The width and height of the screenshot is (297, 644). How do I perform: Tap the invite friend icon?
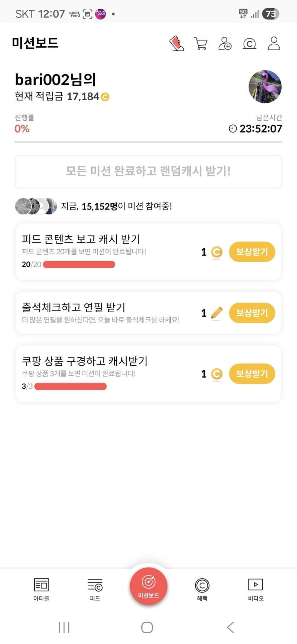click(225, 44)
